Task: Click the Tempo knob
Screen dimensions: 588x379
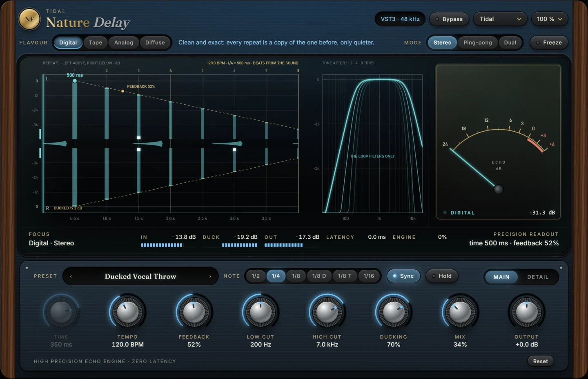Action: [x=127, y=312]
